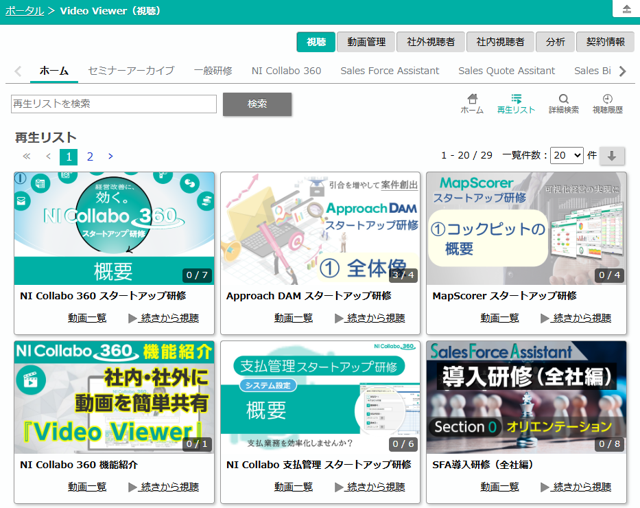Select the current page number 1
Viewport: 640px width, 508px height.
click(x=69, y=156)
